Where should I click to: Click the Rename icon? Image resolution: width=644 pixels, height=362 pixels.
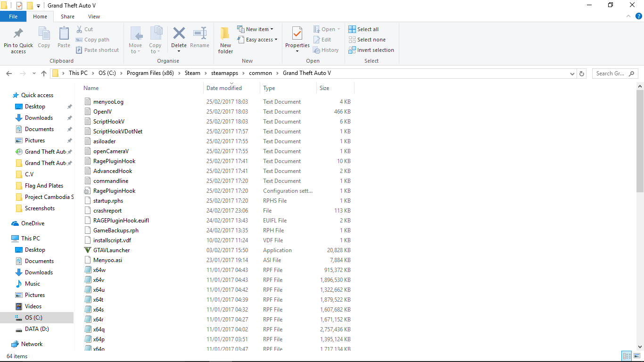[200, 33]
